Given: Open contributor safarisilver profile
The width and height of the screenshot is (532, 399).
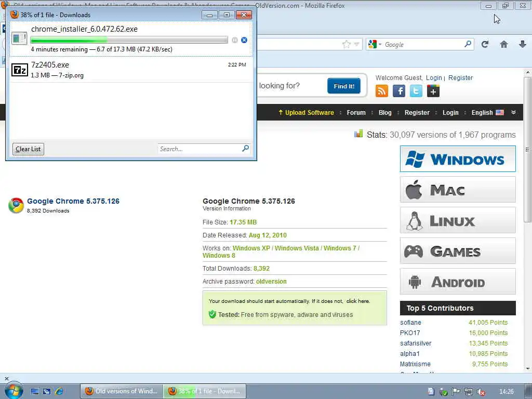Looking at the screenshot, I should coord(416,343).
